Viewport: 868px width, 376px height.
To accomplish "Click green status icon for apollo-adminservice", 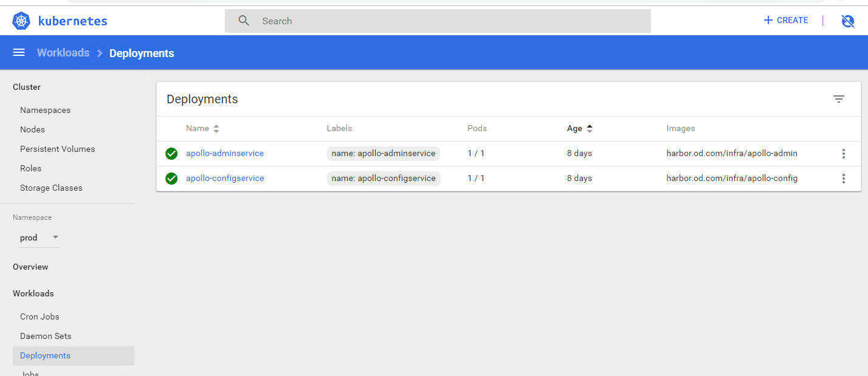I will 171,154.
